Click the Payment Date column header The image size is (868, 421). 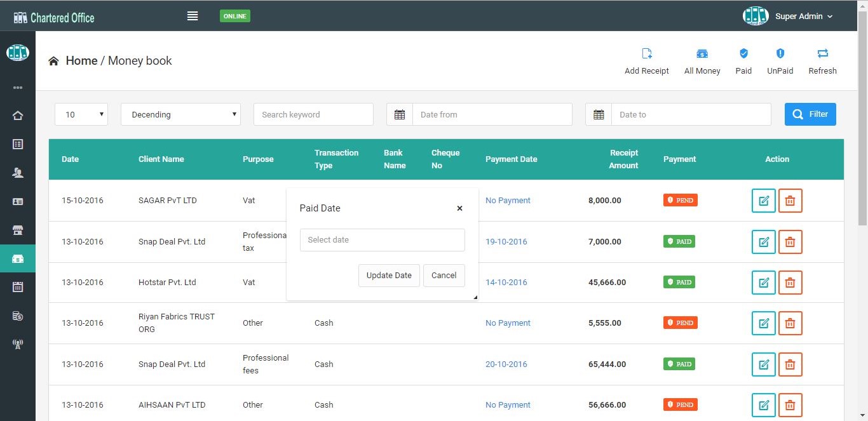[x=512, y=159]
